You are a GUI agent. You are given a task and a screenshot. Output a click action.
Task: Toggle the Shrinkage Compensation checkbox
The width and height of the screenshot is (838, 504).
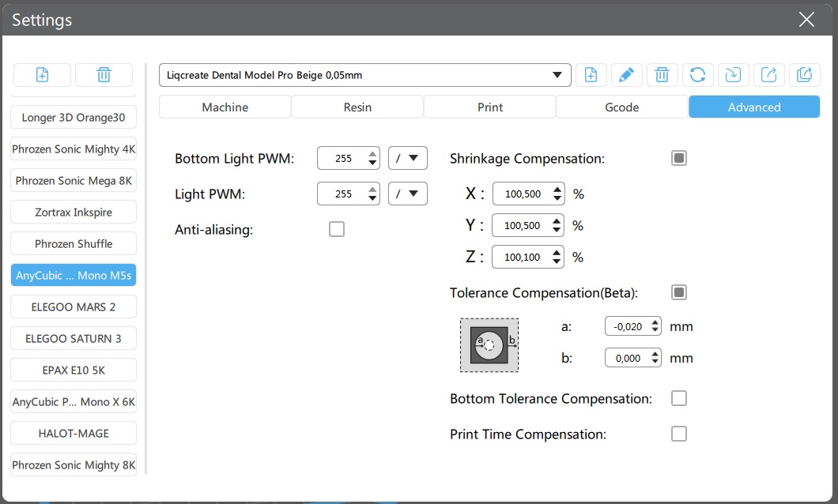(x=678, y=158)
